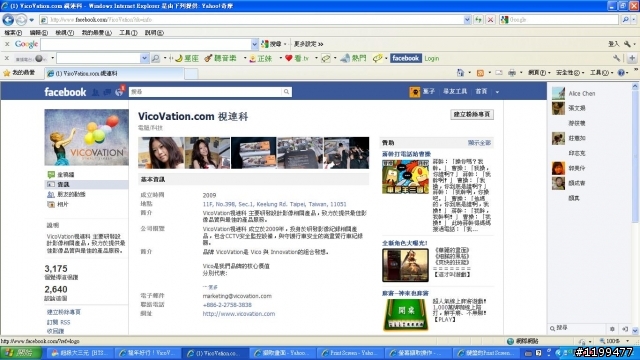Screen dimensions: 640x360
Task: Open the 編輯 menu
Action: [38, 33]
